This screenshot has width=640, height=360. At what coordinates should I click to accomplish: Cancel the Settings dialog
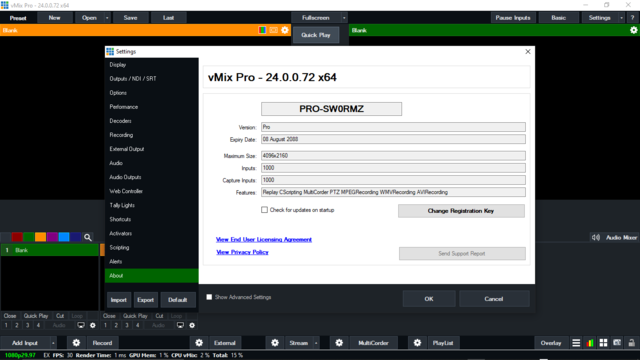[494, 299]
